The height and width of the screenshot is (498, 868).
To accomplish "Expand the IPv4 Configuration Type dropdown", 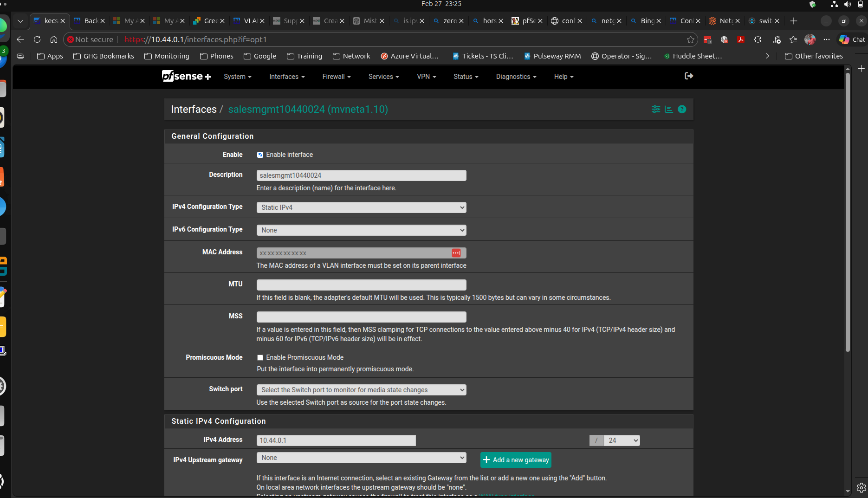I will click(x=361, y=207).
